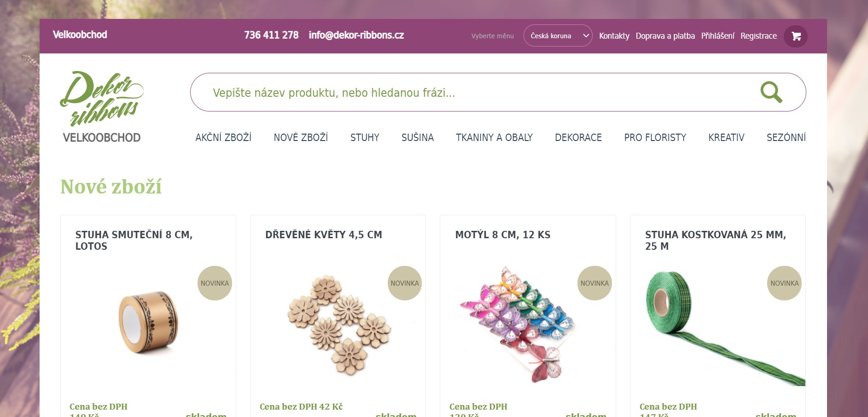
Task: Click NOVINKA badge on wooden flowers product
Action: [x=405, y=283]
